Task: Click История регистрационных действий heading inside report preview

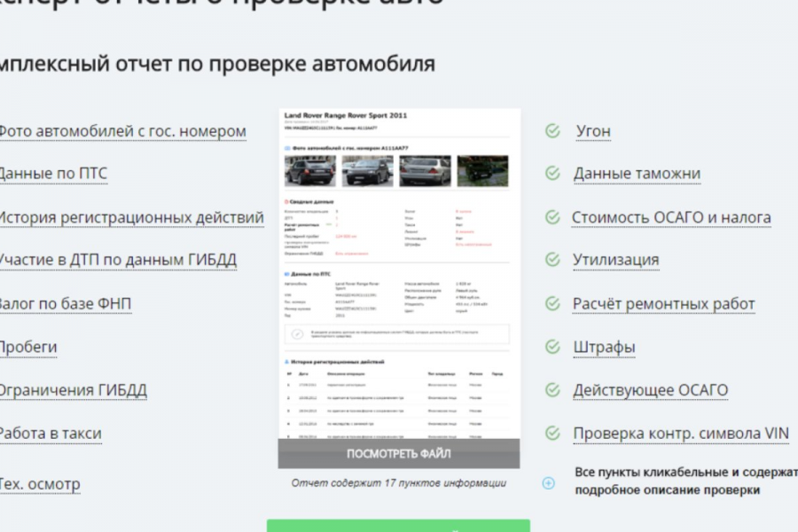Action: coord(338,362)
